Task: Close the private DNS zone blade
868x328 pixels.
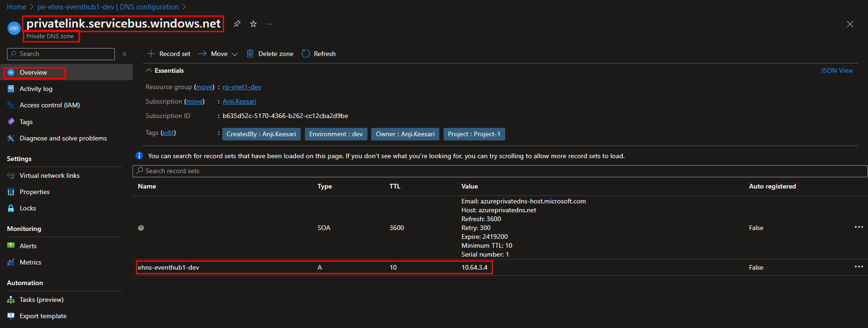Action: [x=850, y=24]
